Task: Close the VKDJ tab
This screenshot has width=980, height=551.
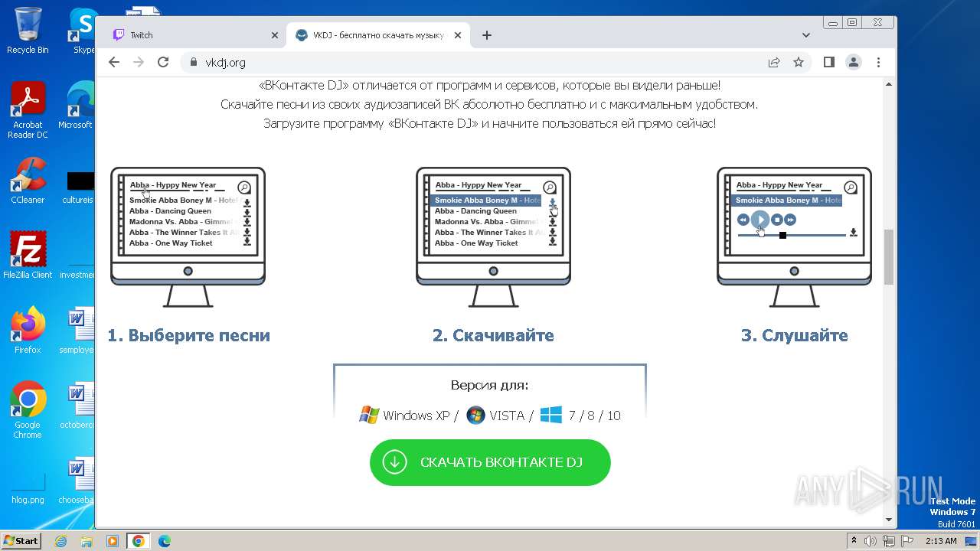Action: tap(458, 35)
